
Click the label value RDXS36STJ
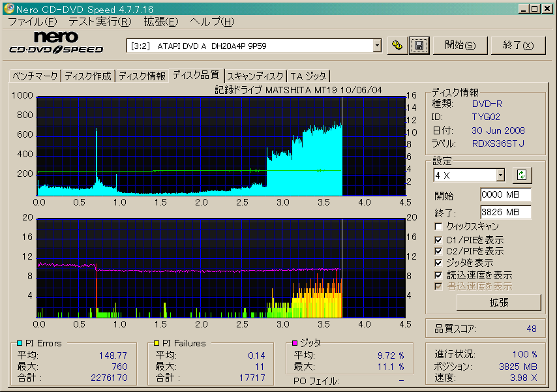(x=498, y=143)
